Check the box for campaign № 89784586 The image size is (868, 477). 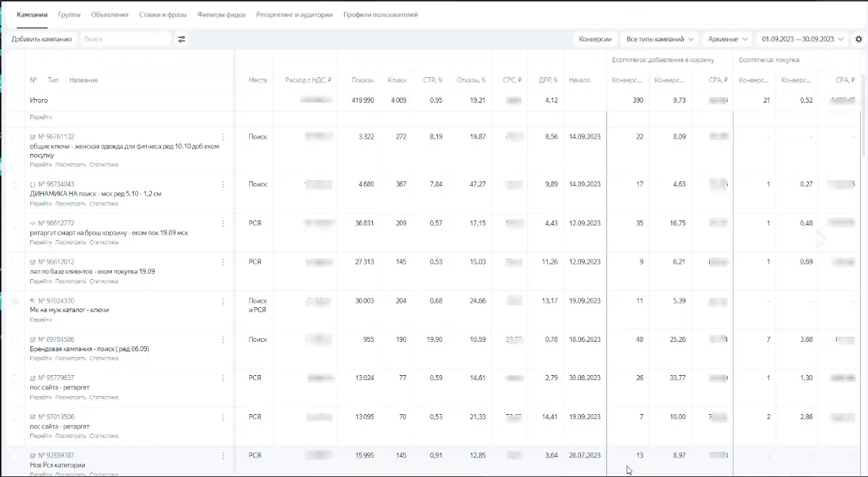coord(15,339)
